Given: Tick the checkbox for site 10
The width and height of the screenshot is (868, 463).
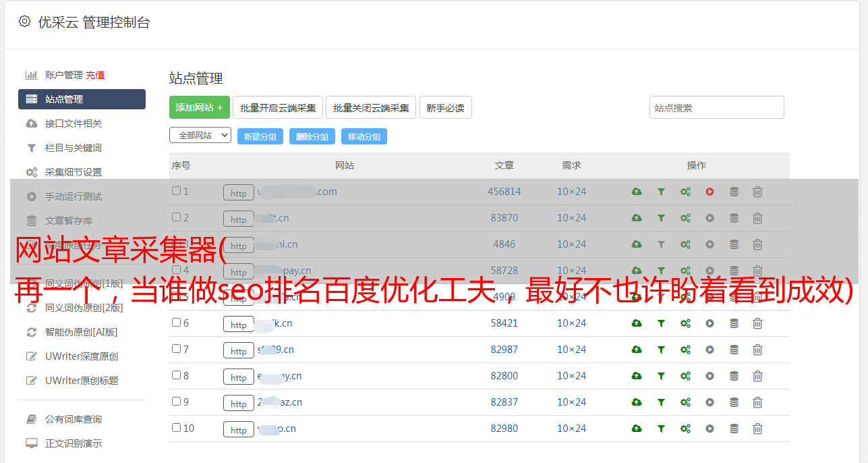Looking at the screenshot, I should coord(176,428).
